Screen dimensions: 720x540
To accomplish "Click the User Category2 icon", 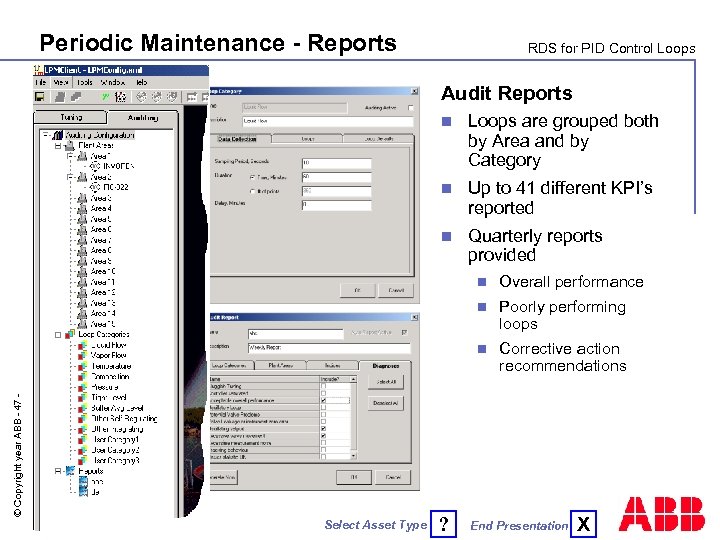I will click(x=83, y=450).
